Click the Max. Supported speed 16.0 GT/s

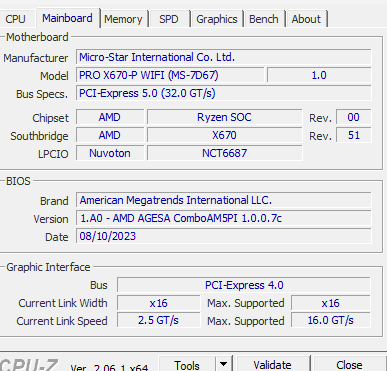[x=331, y=320]
